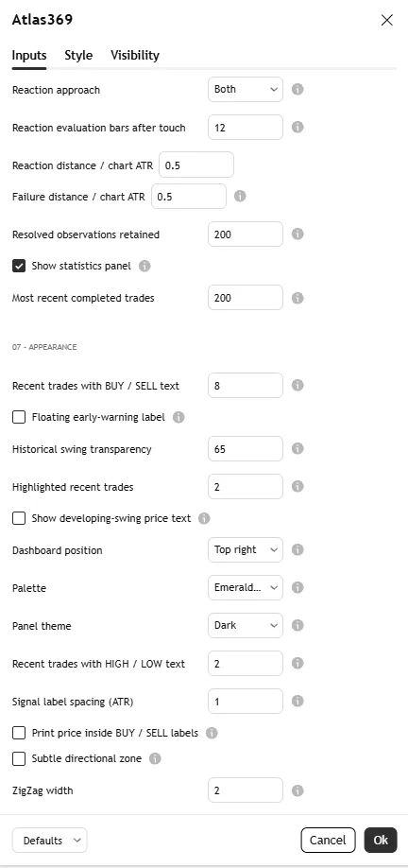408x868 pixels.
Task: Expand the Panel theme dropdown
Action: [x=246, y=626]
